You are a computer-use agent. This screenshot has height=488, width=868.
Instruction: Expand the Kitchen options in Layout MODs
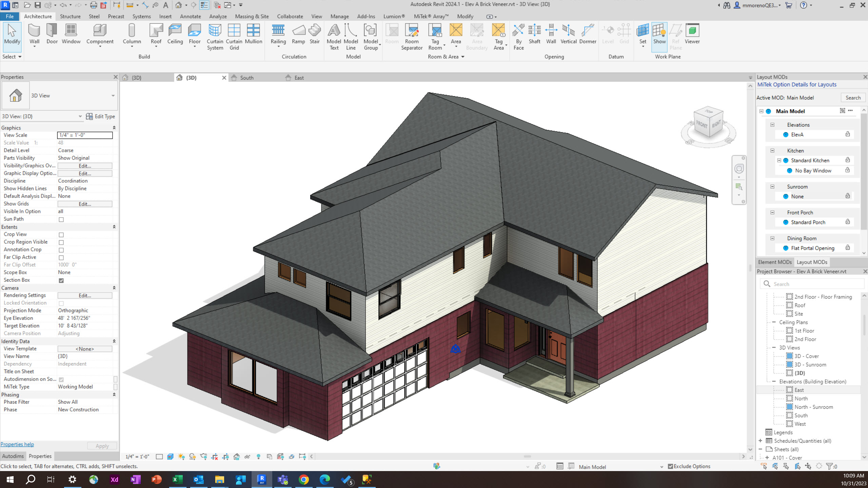click(772, 150)
